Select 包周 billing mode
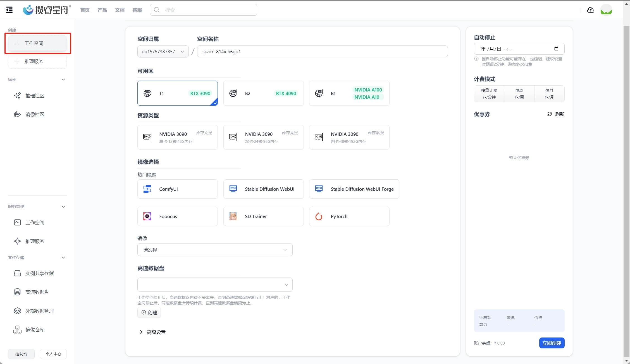The height and width of the screenshot is (364, 630). [519, 94]
